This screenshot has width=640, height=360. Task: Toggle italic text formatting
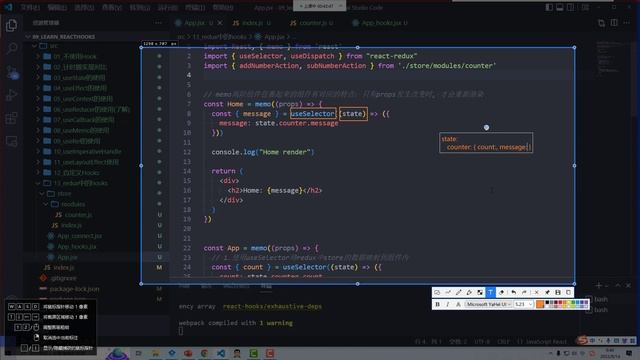pos(448,304)
